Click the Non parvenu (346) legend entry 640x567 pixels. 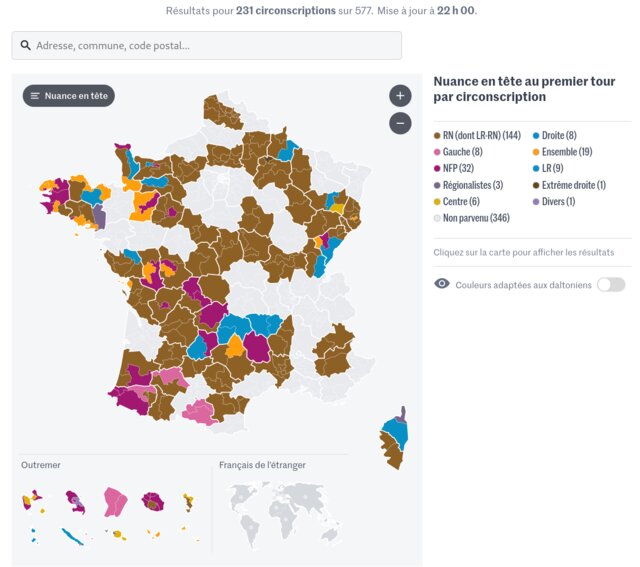point(475,218)
